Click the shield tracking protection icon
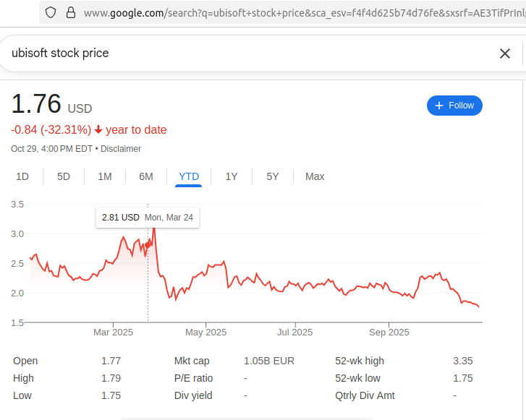Viewport: 526px width, 420px height. pyautogui.click(x=51, y=13)
